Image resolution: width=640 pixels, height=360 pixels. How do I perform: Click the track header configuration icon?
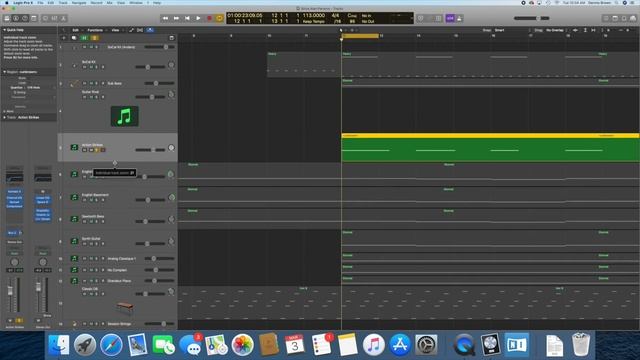[x=172, y=38]
